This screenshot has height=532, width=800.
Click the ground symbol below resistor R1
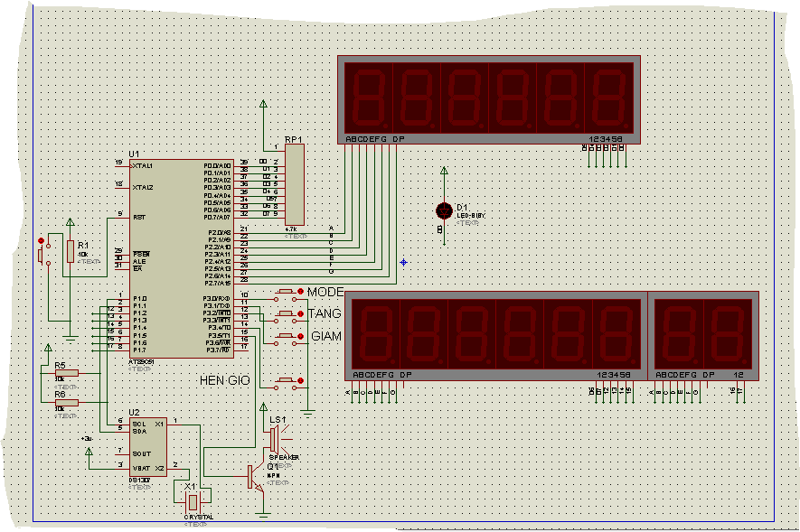coord(71,339)
